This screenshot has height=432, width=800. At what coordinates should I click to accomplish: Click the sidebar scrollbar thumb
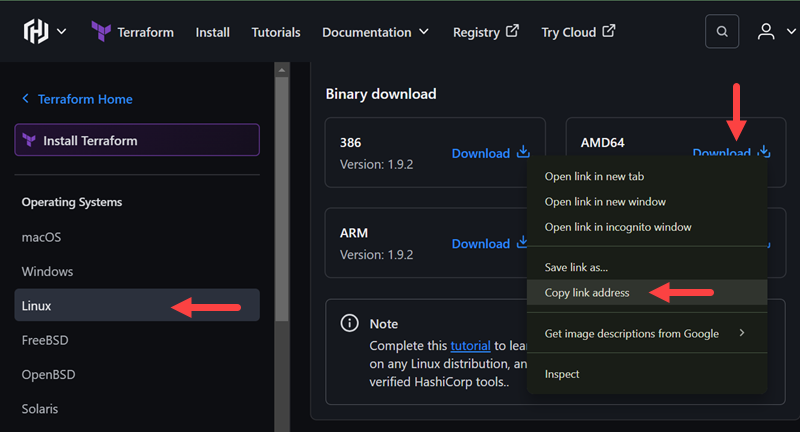(282, 199)
